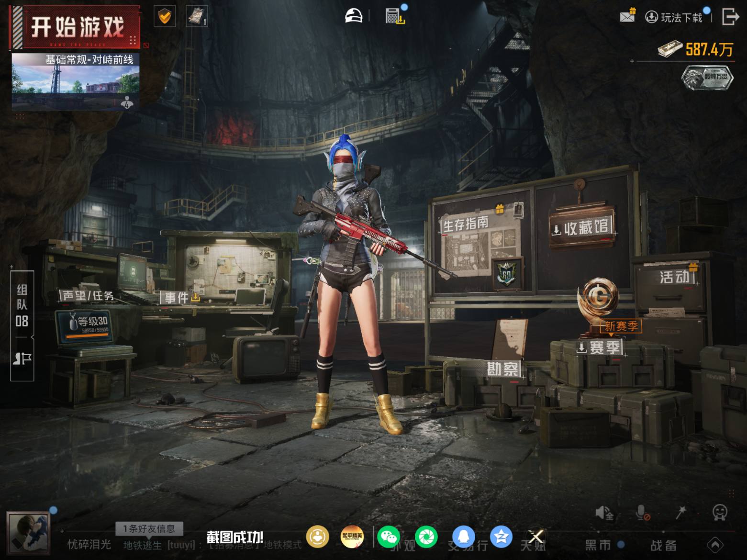Viewport: 747px width, 560px height.
Task: Share screenshot to WeChat
Action: [x=389, y=537]
